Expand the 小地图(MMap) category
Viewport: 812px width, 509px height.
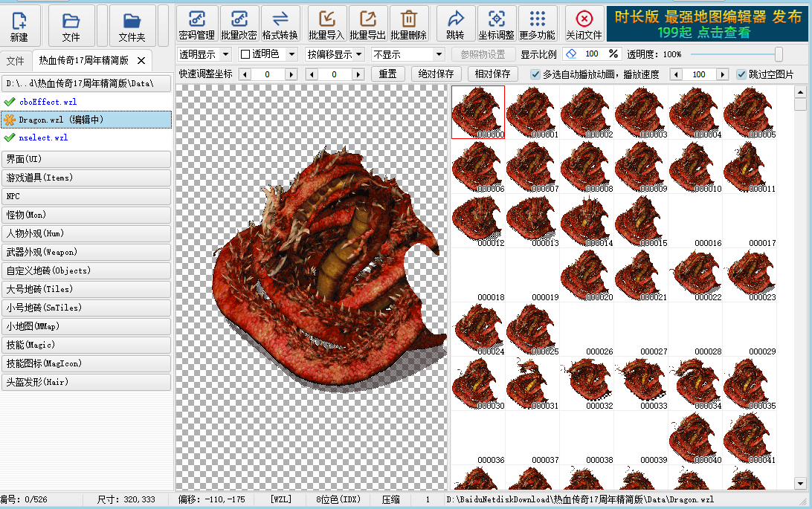[86, 326]
